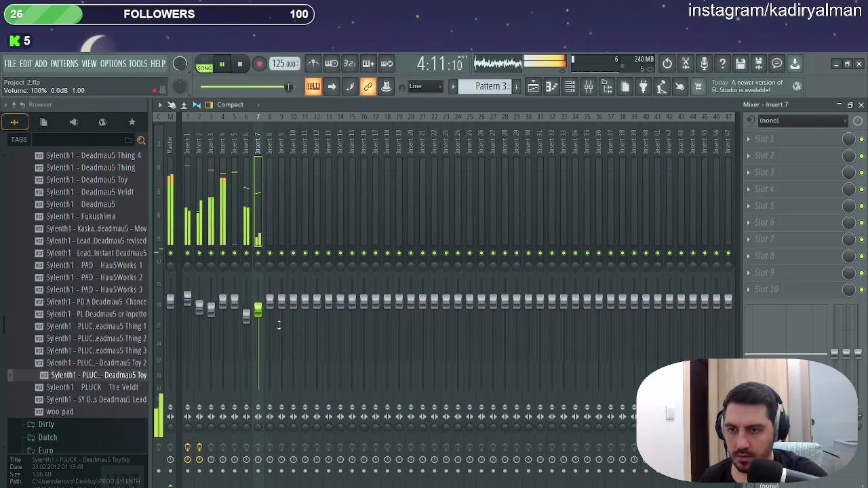The width and height of the screenshot is (868, 488).
Task: Open the TOOLS menu
Action: 138,64
